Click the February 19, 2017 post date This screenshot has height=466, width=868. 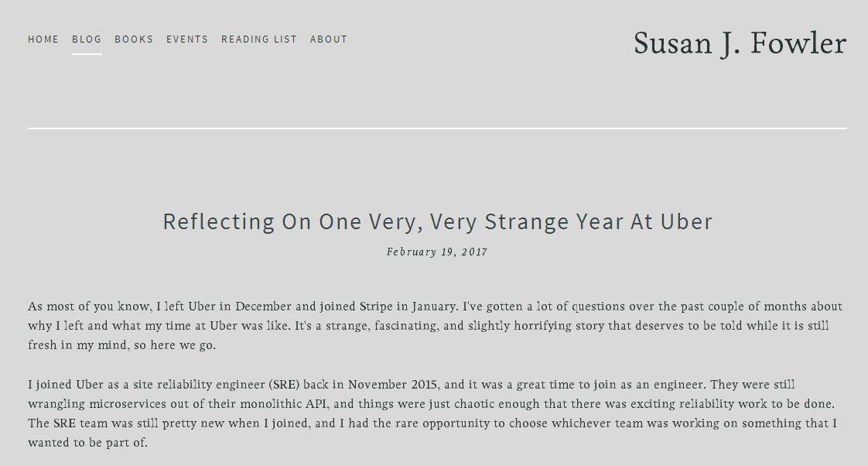click(x=437, y=252)
